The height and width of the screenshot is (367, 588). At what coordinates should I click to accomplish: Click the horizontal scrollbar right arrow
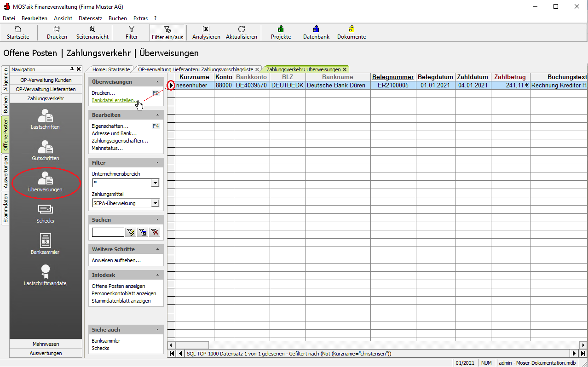click(582, 345)
